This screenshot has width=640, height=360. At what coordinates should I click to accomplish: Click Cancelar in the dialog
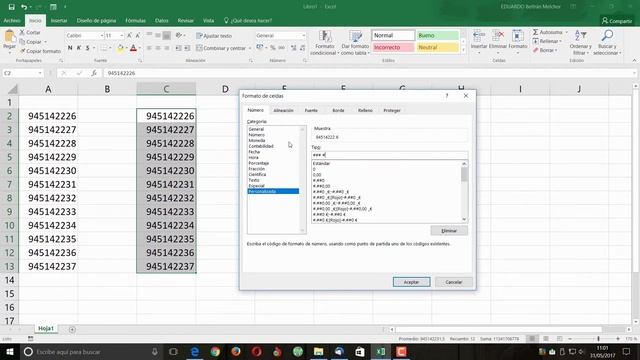tap(453, 282)
